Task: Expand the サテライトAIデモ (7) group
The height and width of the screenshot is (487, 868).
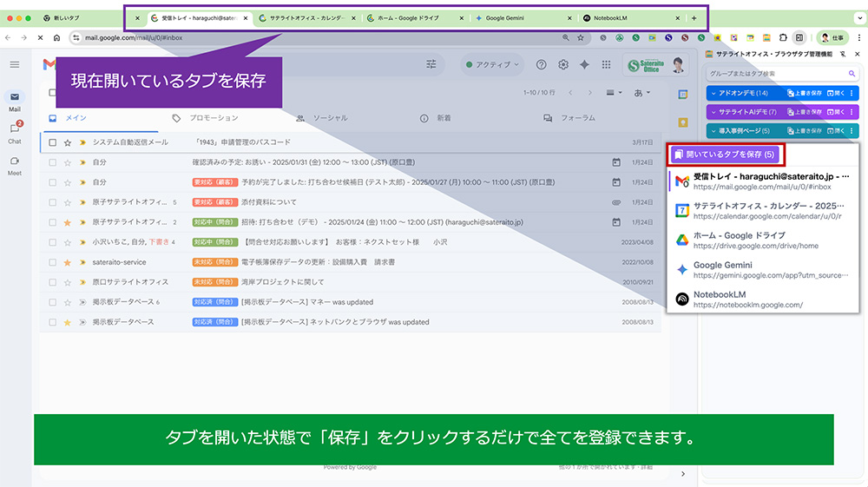Action: point(713,112)
